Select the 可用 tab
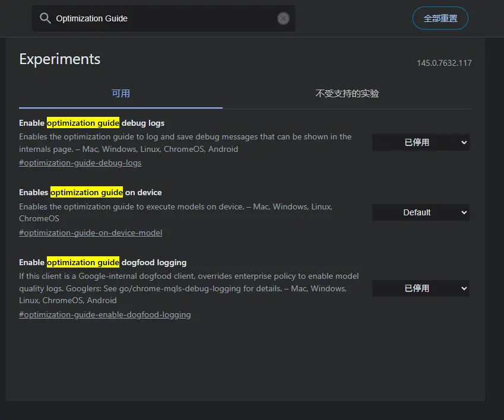Image resolution: width=504 pixels, height=420 pixels. click(x=121, y=93)
